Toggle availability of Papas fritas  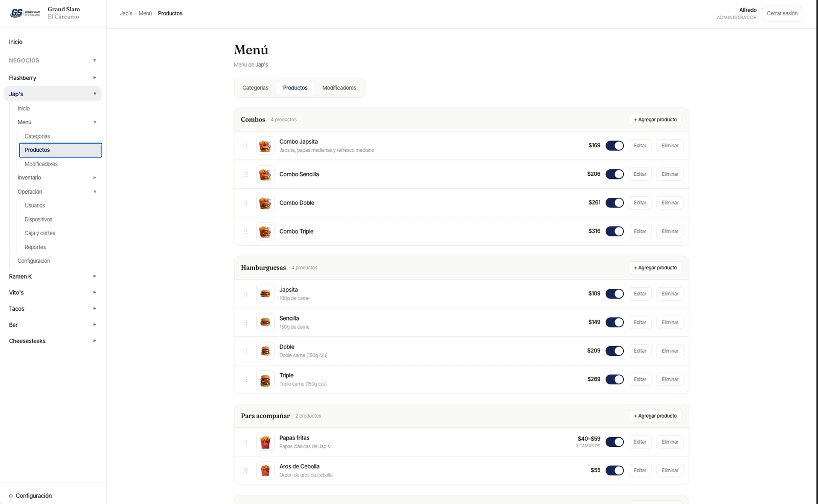(x=615, y=442)
